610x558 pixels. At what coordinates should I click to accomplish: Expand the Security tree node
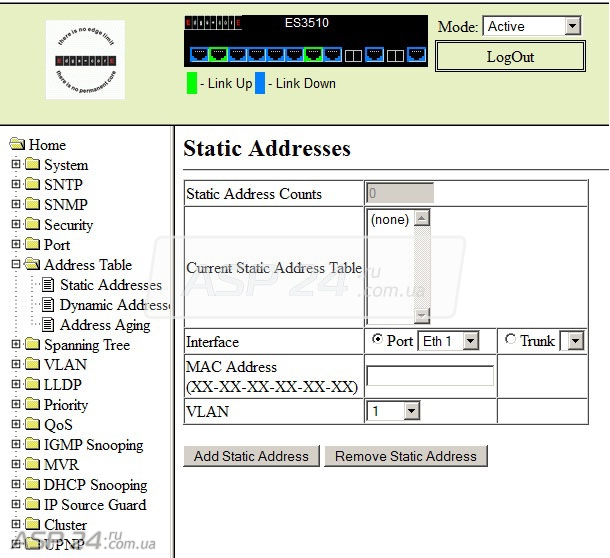coord(16,224)
